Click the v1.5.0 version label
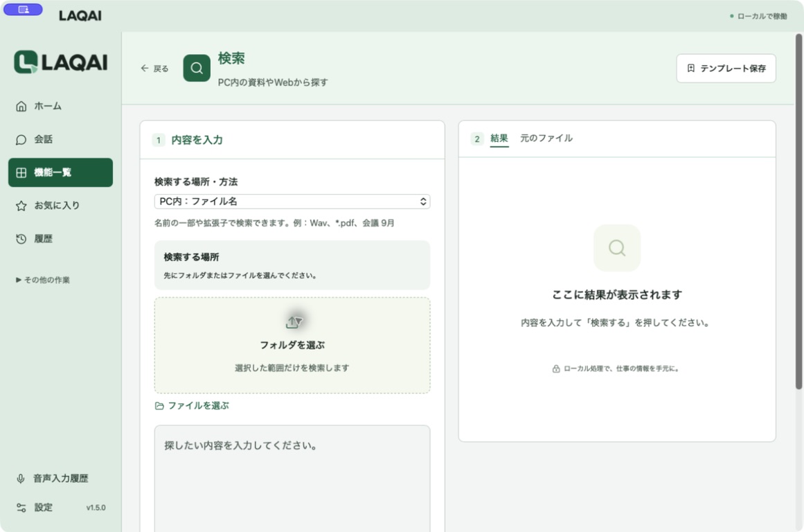 tap(96, 507)
